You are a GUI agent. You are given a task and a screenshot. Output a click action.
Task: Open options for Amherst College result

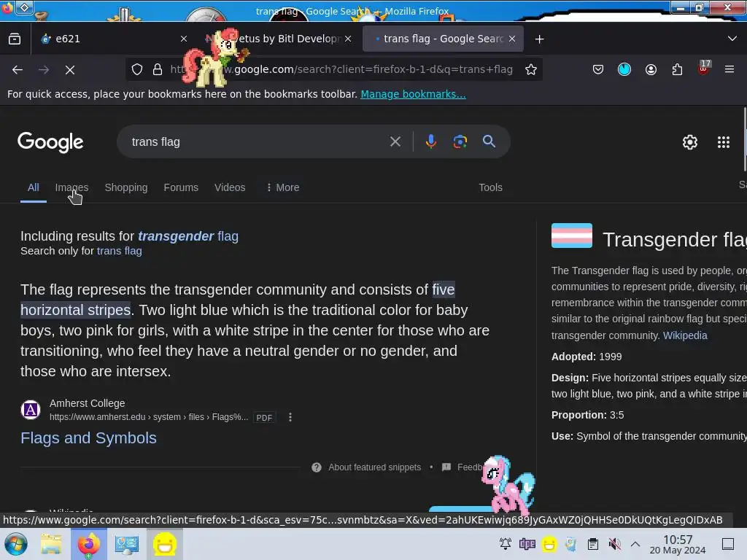coord(290,417)
